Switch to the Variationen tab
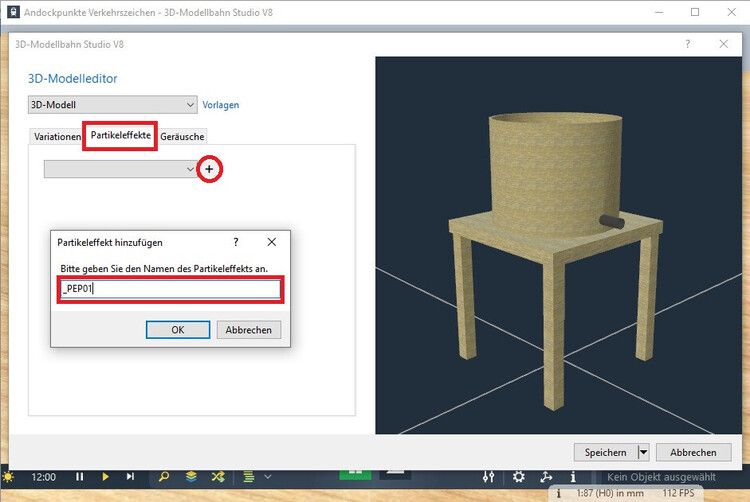750x502 pixels. [57, 137]
